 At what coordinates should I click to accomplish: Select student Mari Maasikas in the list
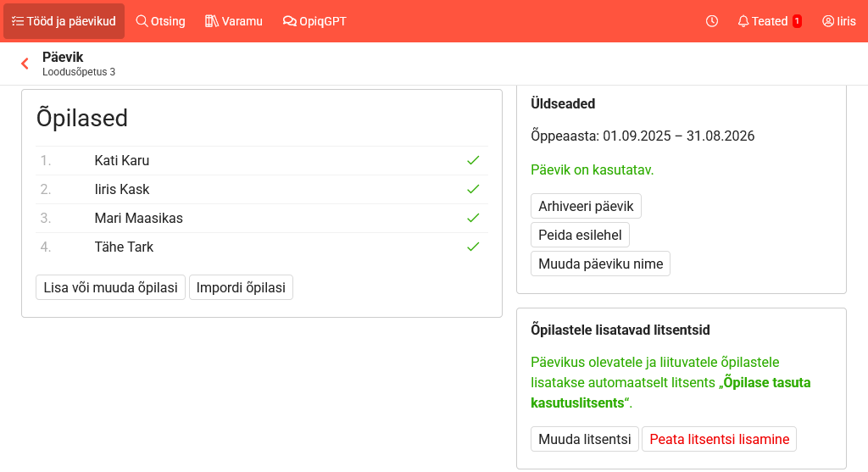pyautogui.click(x=138, y=218)
